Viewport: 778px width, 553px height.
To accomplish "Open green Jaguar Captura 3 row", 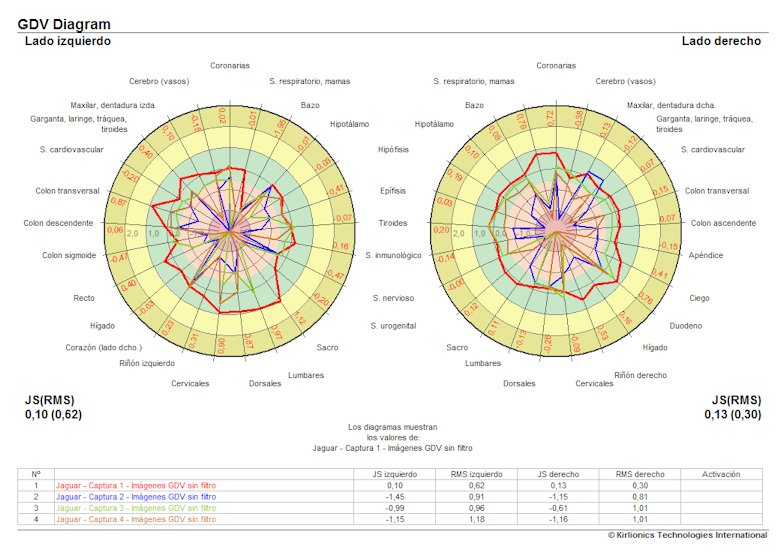I will pyautogui.click(x=135, y=508).
